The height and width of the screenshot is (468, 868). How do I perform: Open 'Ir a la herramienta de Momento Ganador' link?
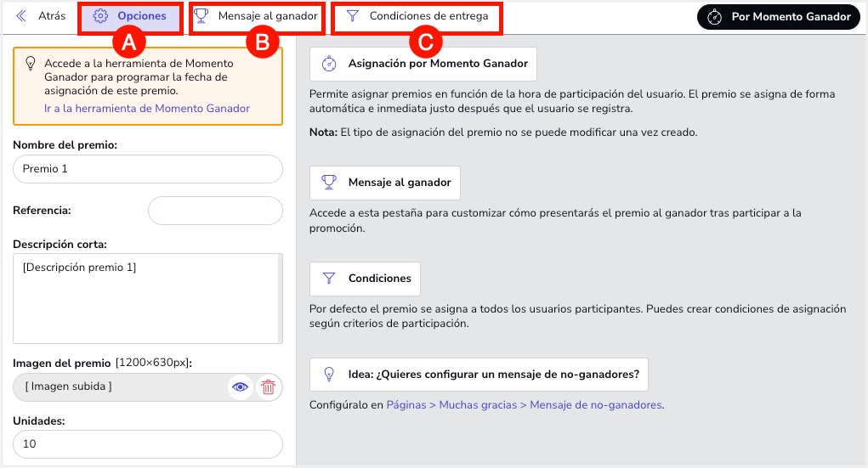147,109
